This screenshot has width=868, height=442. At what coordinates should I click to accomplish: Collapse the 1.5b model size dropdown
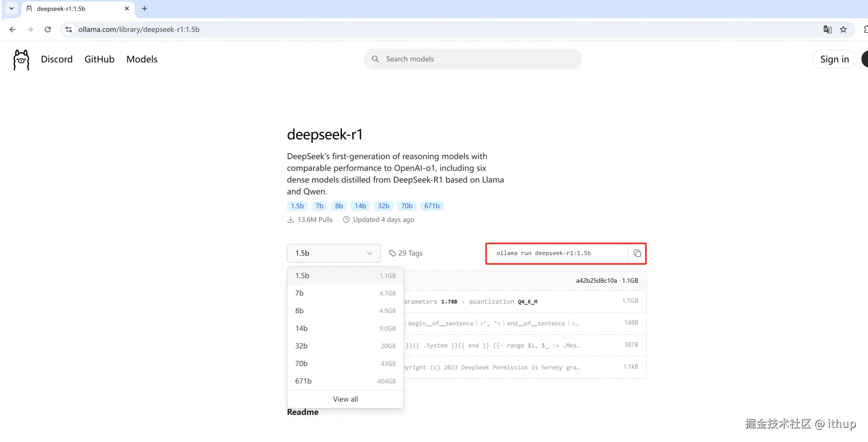point(334,253)
